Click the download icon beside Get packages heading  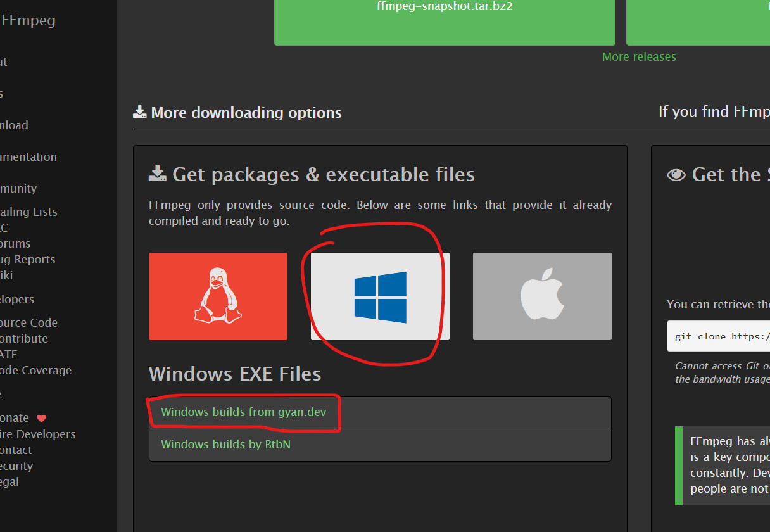(x=156, y=172)
